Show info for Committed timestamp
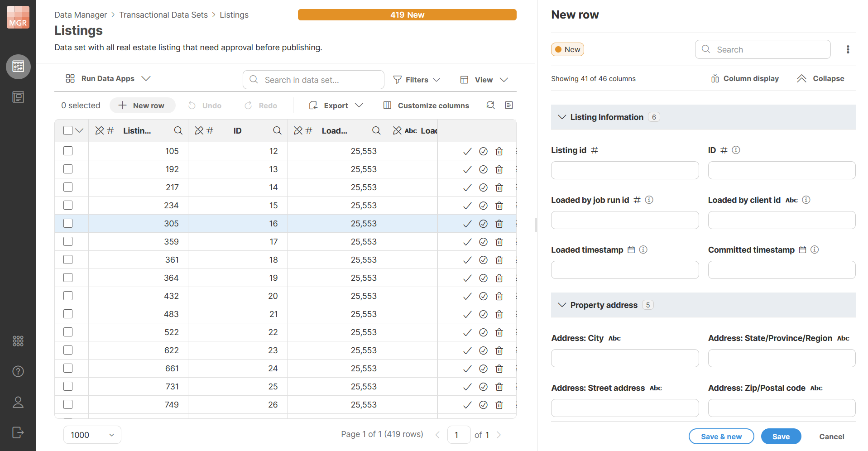 (815, 249)
